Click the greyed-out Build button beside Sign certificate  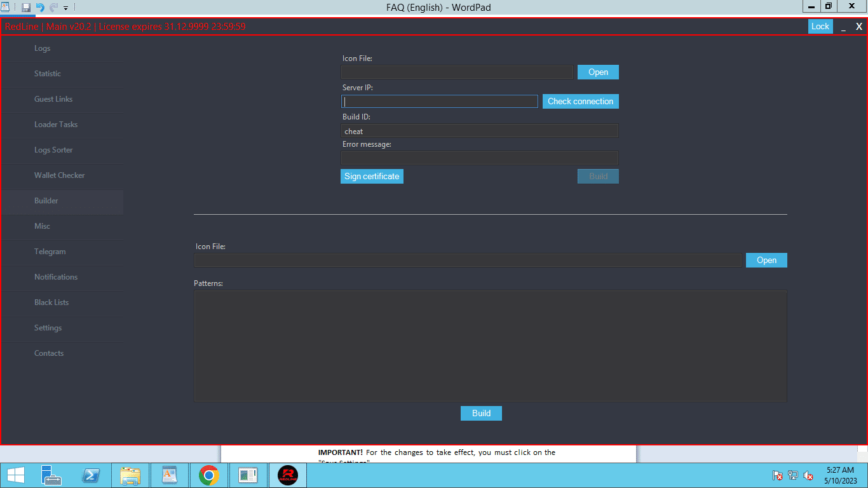click(598, 177)
